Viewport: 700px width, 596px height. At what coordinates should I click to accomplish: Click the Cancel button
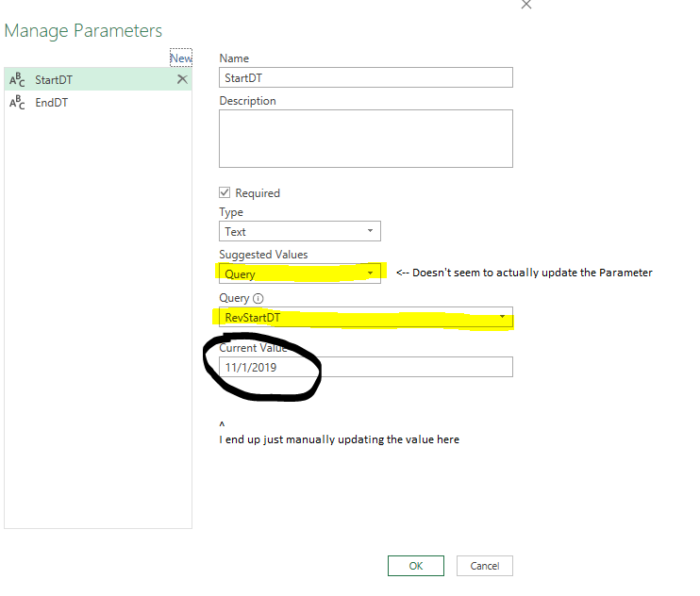click(484, 566)
